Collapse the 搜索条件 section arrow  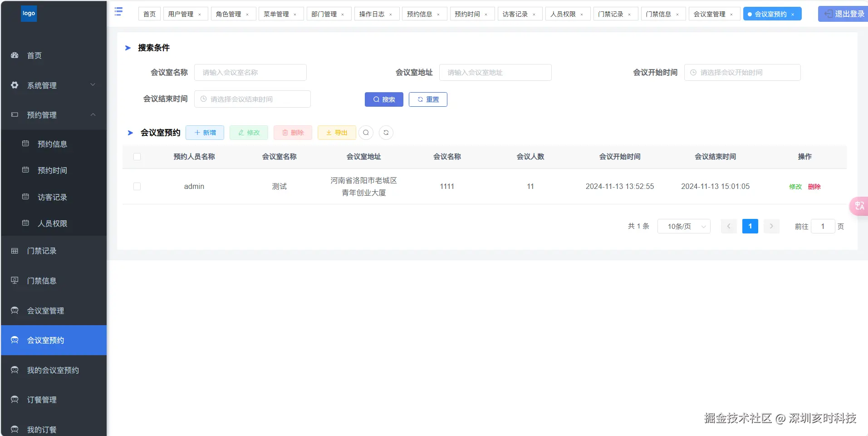pyautogui.click(x=128, y=48)
